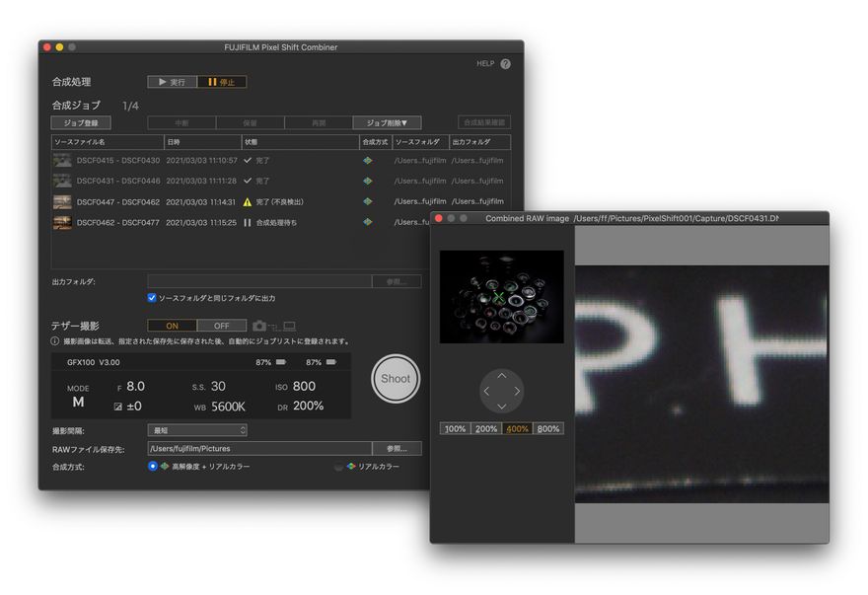This screenshot has width=868, height=595.
Task: Click warning icon on DSCF0447 job row
Action: coord(248,202)
